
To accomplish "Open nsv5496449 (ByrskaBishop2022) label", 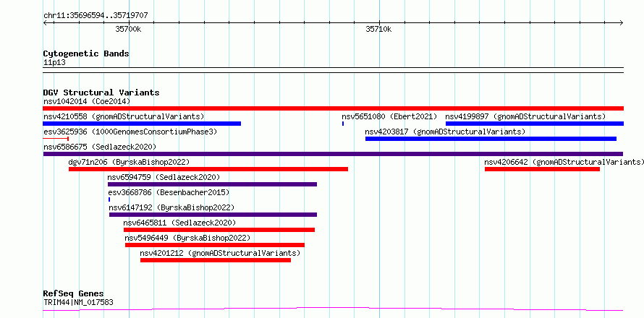I will 187,238.
